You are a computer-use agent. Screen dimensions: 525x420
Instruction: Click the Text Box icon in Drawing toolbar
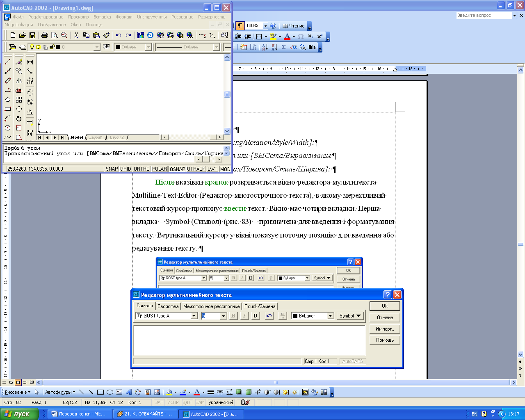click(119, 392)
